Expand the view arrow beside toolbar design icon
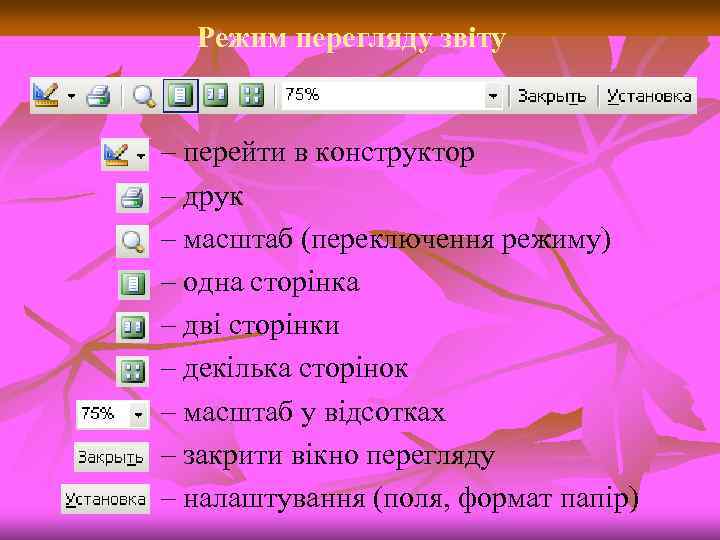Screen dimensions: 720x540 pos(71,96)
